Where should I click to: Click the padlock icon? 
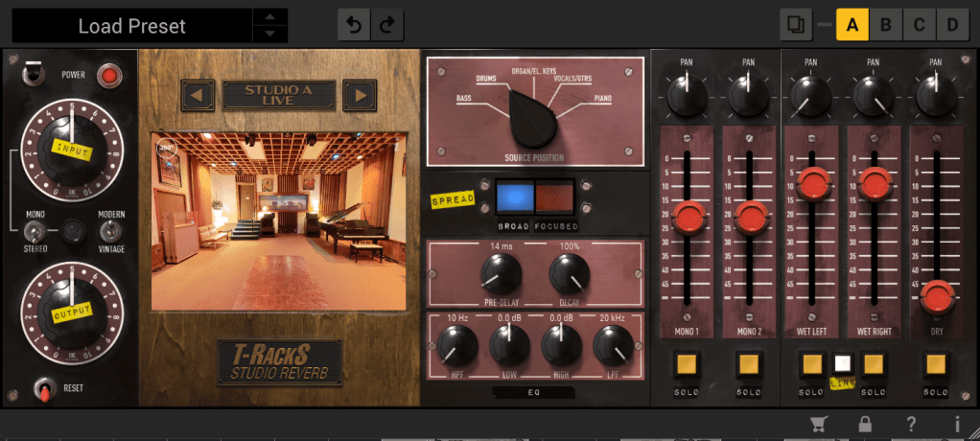pyautogui.click(x=865, y=424)
